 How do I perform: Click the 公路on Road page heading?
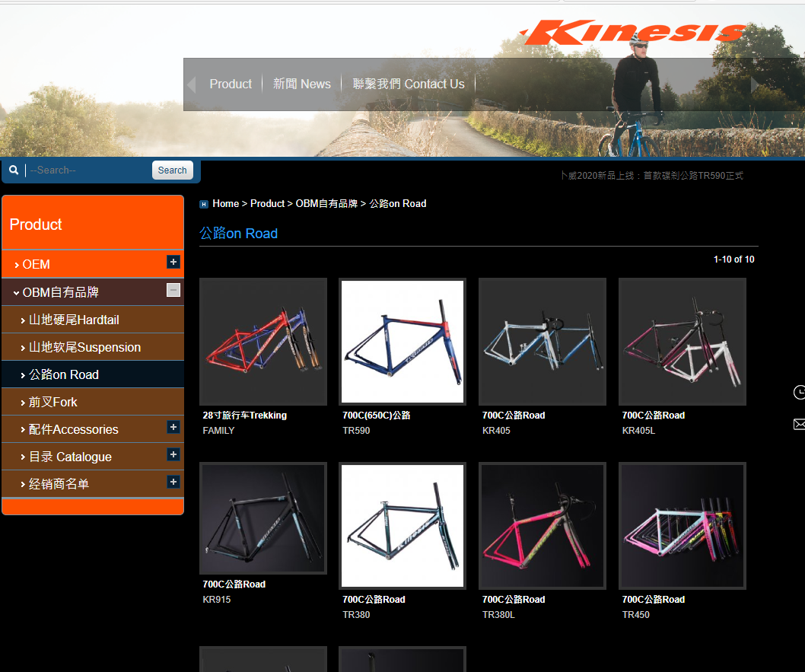(x=239, y=234)
